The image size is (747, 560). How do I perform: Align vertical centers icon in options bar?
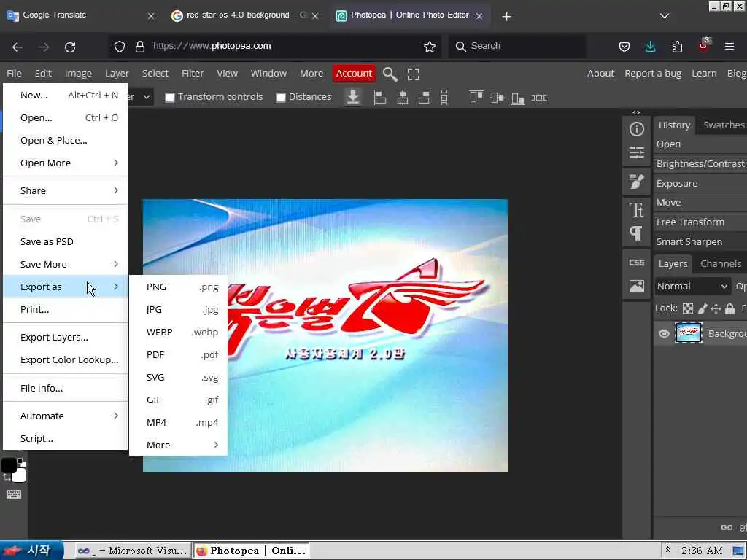(x=497, y=98)
